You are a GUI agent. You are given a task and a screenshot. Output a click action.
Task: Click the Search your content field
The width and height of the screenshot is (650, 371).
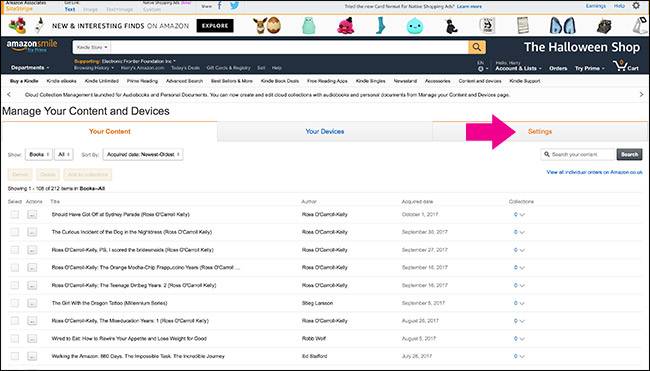(578, 154)
